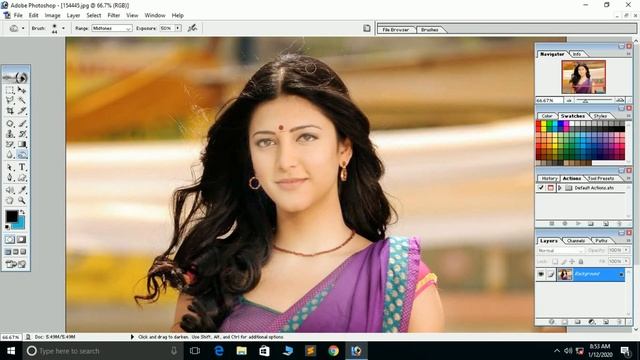
Task: Select the Blur tool
Action: [10, 154]
